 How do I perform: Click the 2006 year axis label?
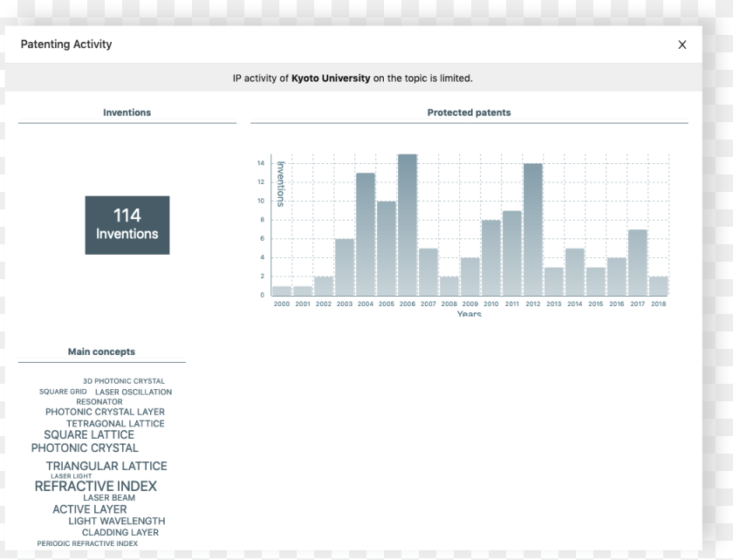[x=408, y=304]
